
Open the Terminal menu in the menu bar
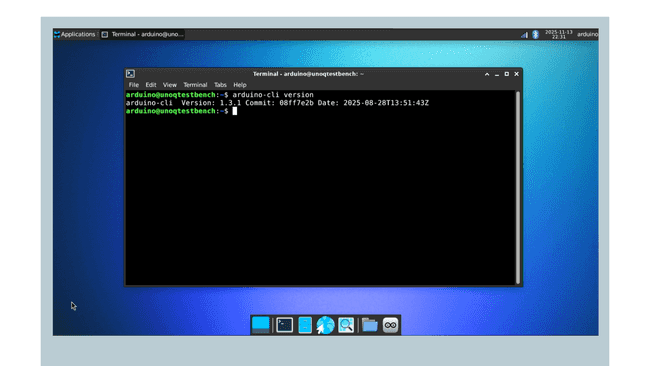(x=195, y=85)
